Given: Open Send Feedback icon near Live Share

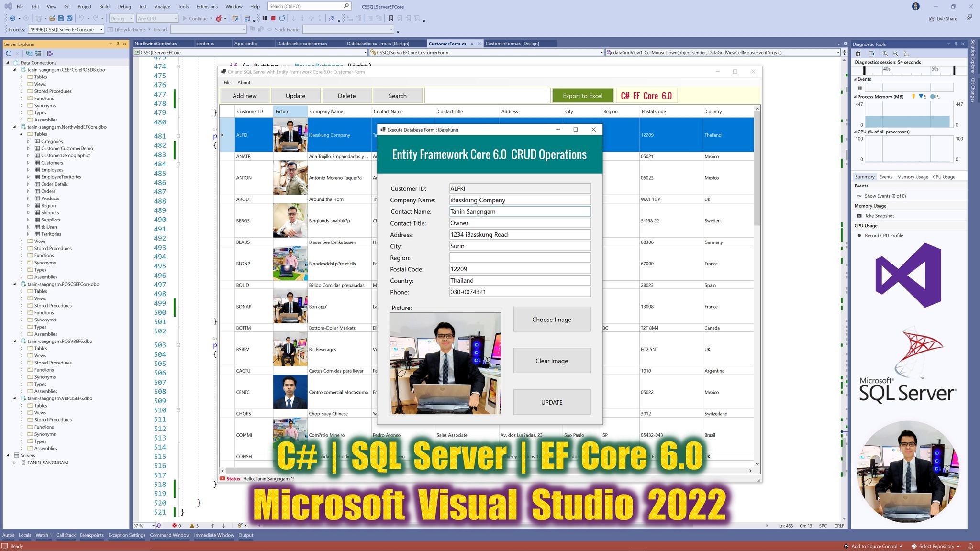Looking at the screenshot, I should [969, 18].
